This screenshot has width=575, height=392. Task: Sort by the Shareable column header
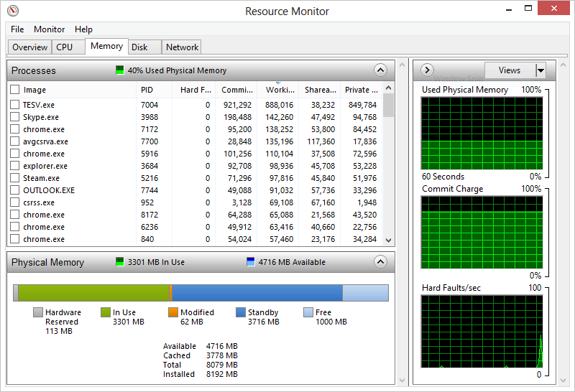point(320,90)
